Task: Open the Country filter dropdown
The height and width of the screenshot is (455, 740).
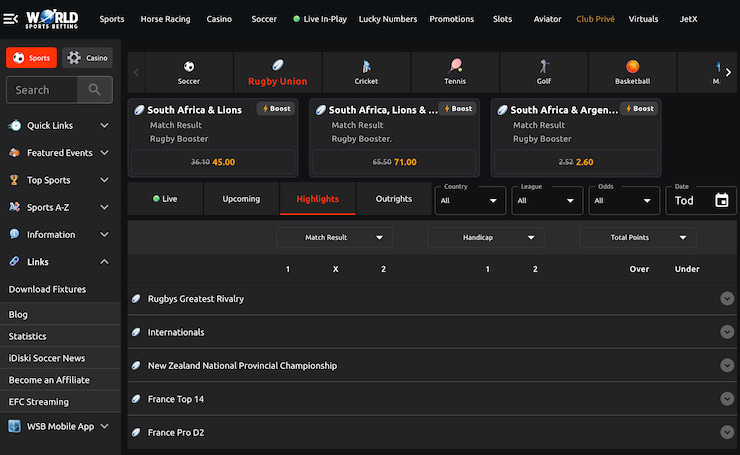Action: click(x=470, y=200)
